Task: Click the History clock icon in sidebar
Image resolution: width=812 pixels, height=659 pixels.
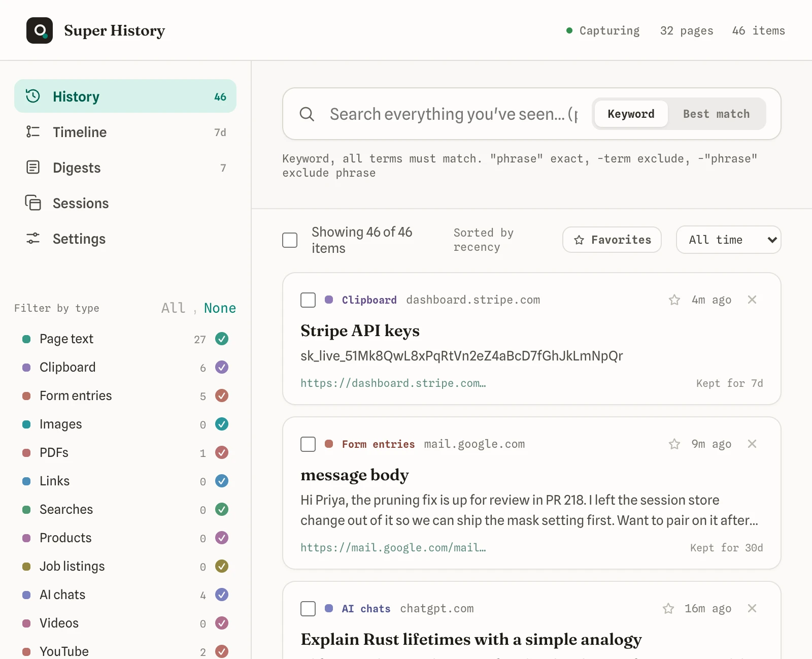Action: [x=33, y=96]
